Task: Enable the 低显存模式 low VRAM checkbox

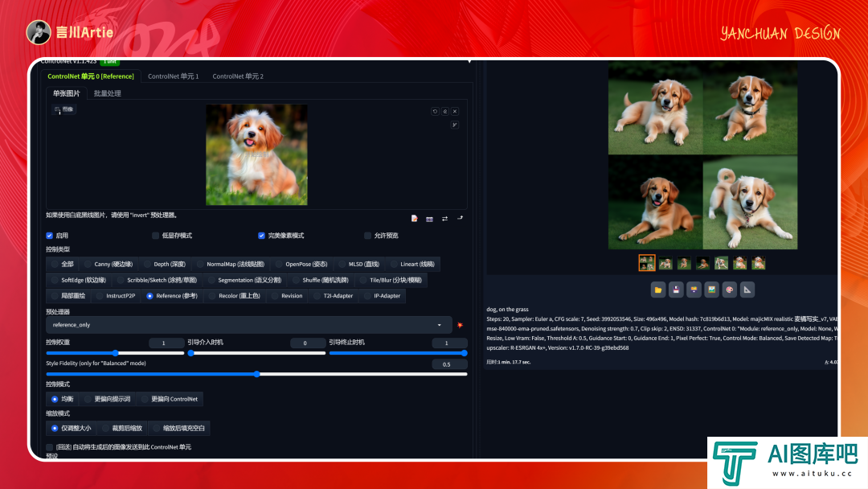Action: (156, 236)
